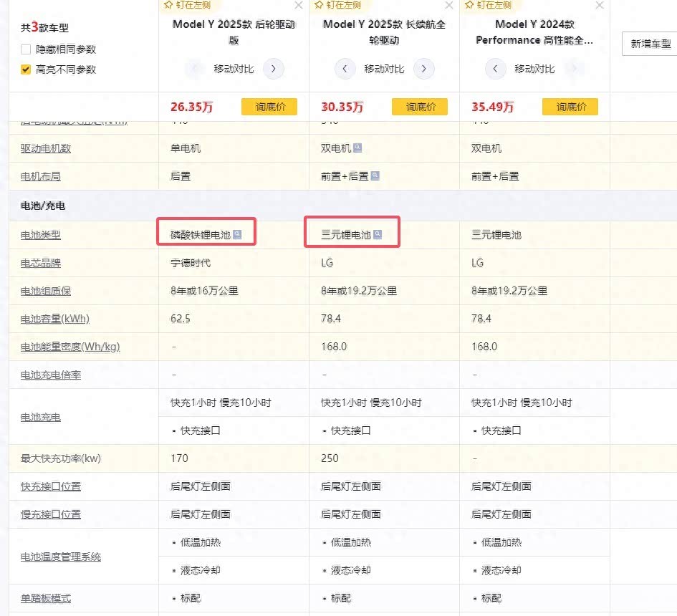Uncheck the 高亮不同参数 checkbox

(27, 69)
